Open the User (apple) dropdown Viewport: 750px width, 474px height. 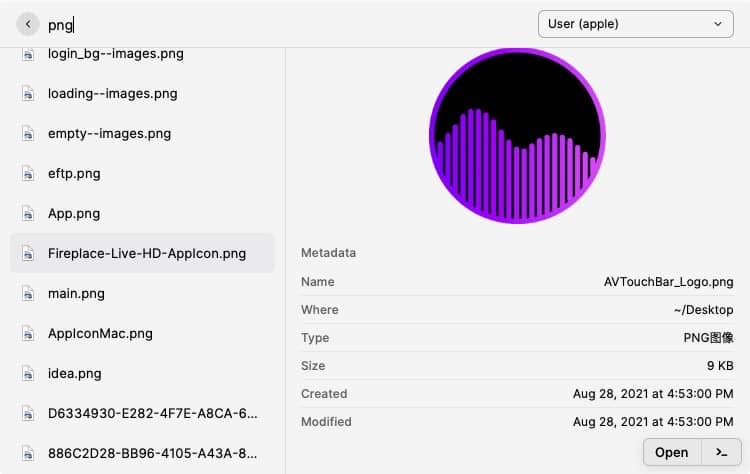pos(635,24)
